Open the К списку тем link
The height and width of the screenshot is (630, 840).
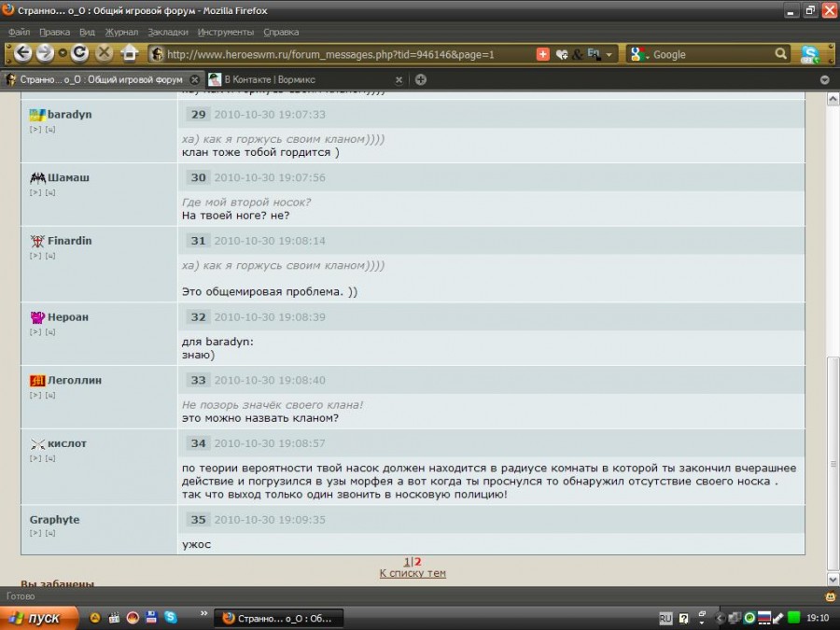[x=413, y=573]
